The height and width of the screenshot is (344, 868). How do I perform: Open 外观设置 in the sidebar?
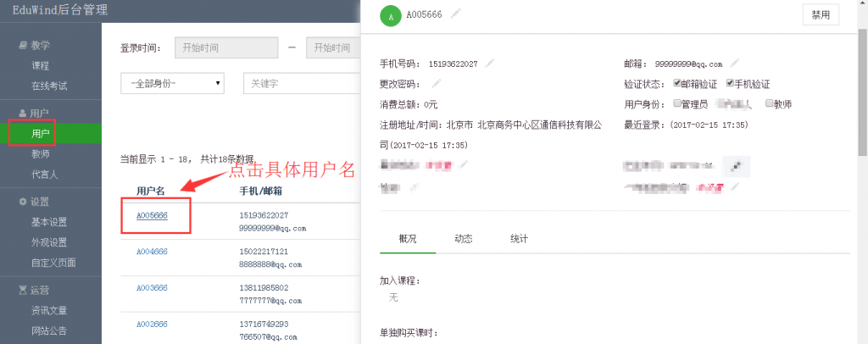pyautogui.click(x=49, y=242)
